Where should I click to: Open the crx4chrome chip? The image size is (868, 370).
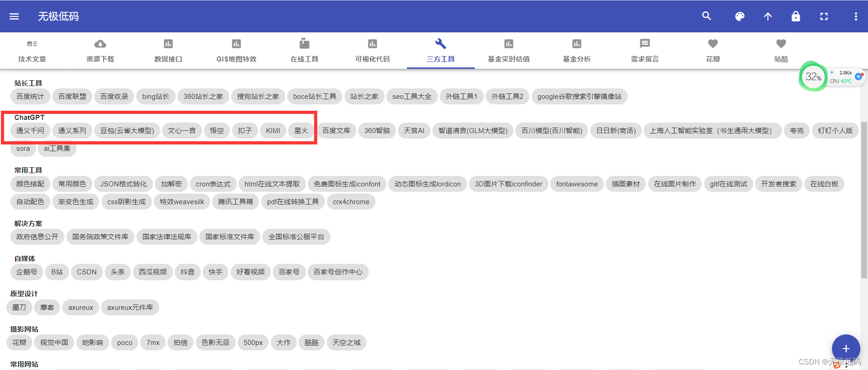tap(351, 202)
